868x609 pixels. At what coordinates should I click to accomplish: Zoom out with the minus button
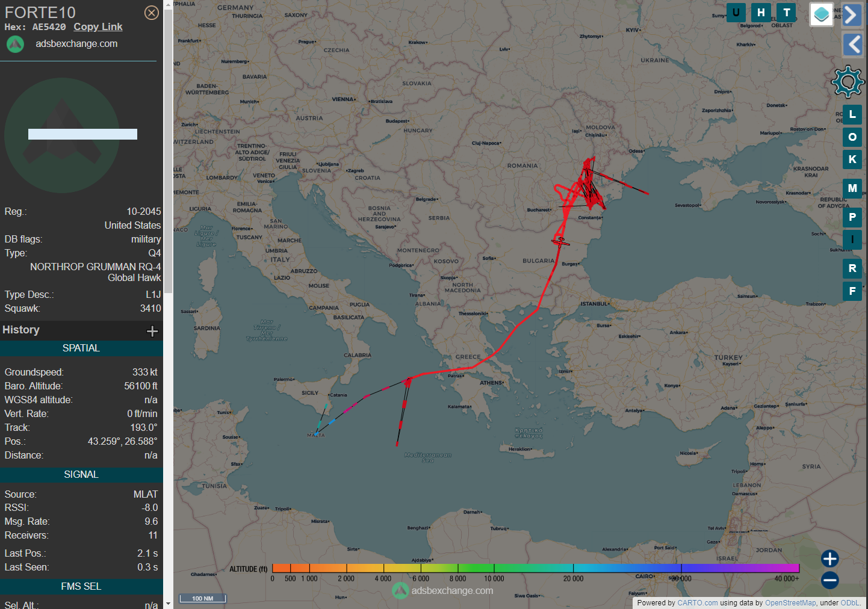pyautogui.click(x=830, y=580)
